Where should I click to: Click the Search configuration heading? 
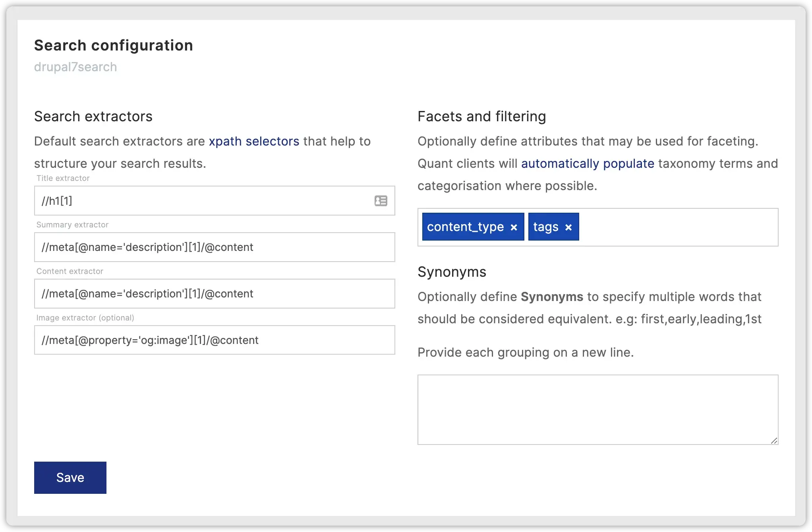click(x=113, y=45)
